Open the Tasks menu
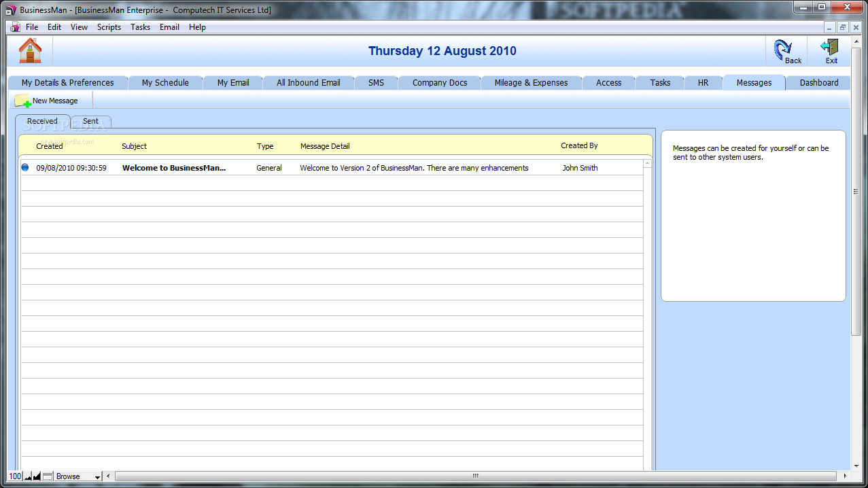 coord(141,27)
